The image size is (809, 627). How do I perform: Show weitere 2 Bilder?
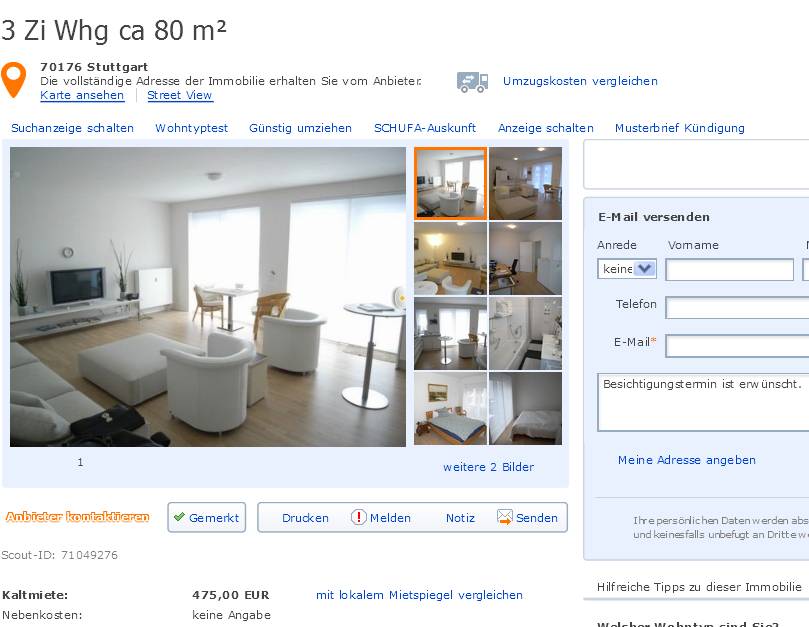[x=488, y=467]
